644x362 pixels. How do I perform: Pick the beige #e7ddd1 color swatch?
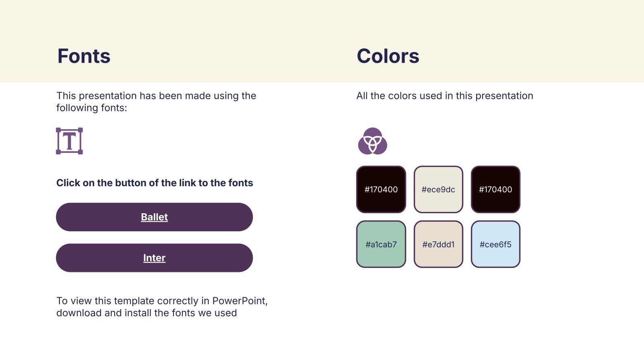(438, 244)
